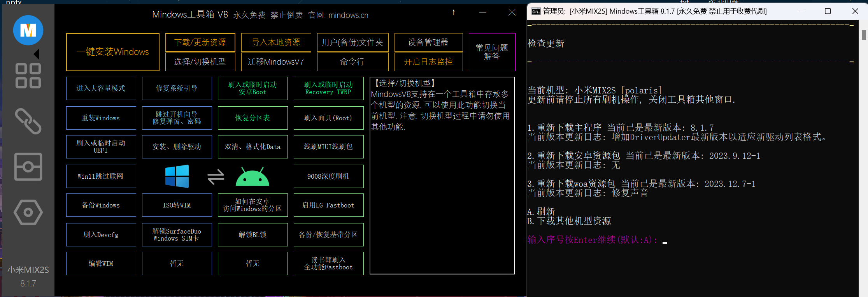Click 安装、删除驱动
The image size is (868, 297).
click(177, 147)
